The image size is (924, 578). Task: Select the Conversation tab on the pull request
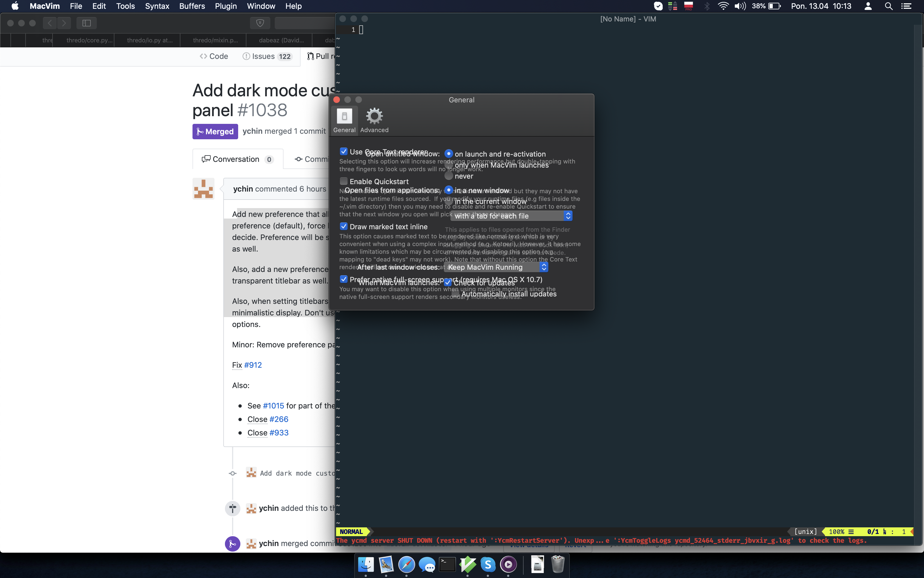[x=238, y=159]
